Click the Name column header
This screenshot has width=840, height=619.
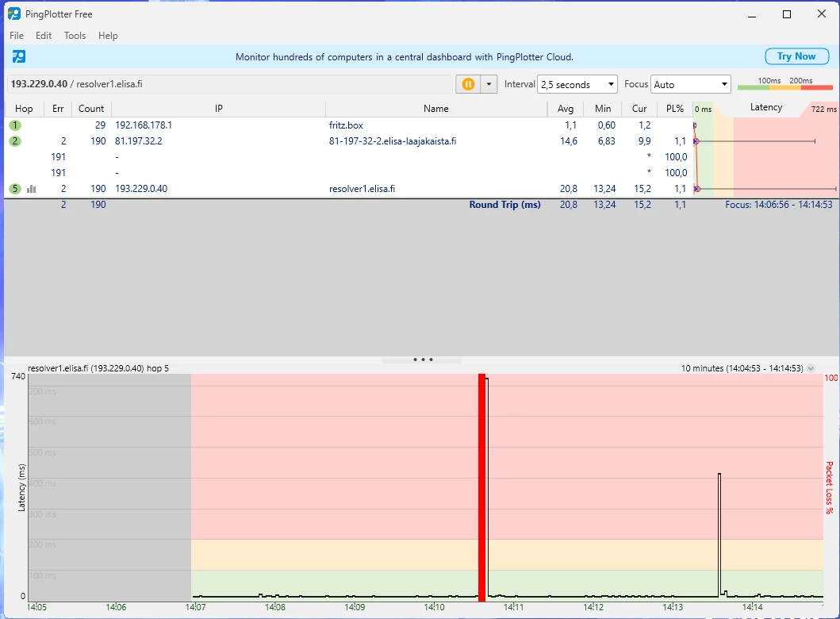436,109
